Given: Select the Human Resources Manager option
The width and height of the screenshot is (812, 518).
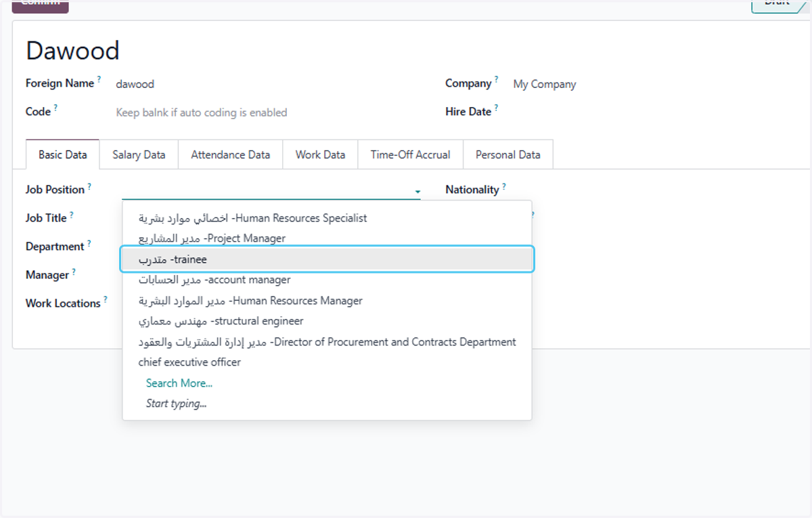Looking at the screenshot, I should [x=328, y=301].
